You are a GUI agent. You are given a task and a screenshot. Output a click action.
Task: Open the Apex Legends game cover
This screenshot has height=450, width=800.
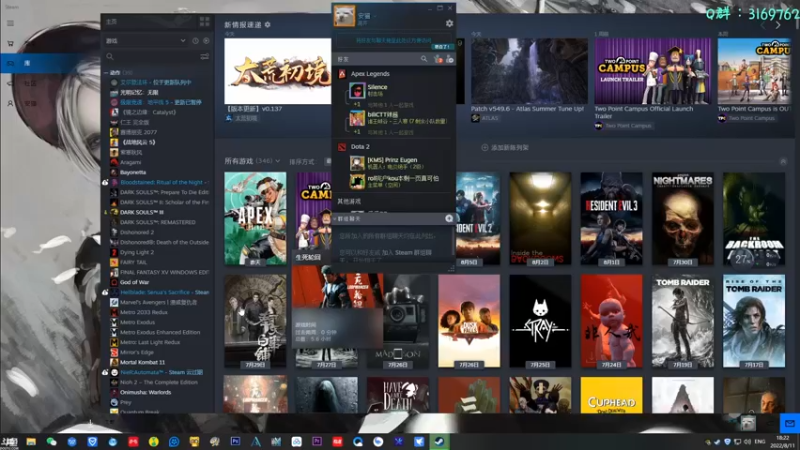[x=255, y=218]
